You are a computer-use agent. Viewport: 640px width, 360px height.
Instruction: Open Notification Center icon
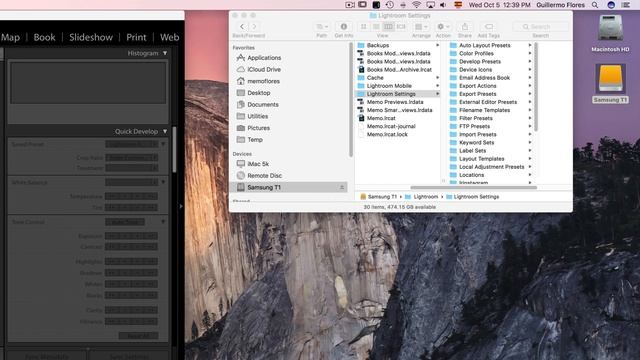tap(626, 5)
